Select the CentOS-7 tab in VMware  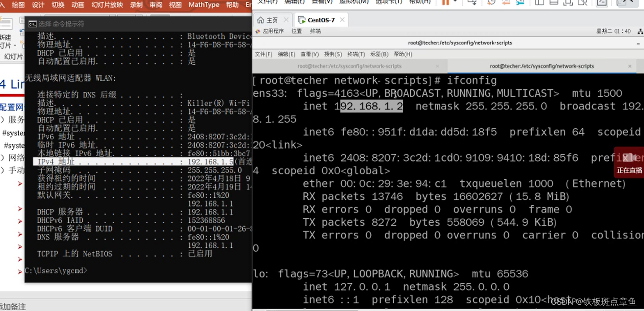pyautogui.click(x=321, y=20)
